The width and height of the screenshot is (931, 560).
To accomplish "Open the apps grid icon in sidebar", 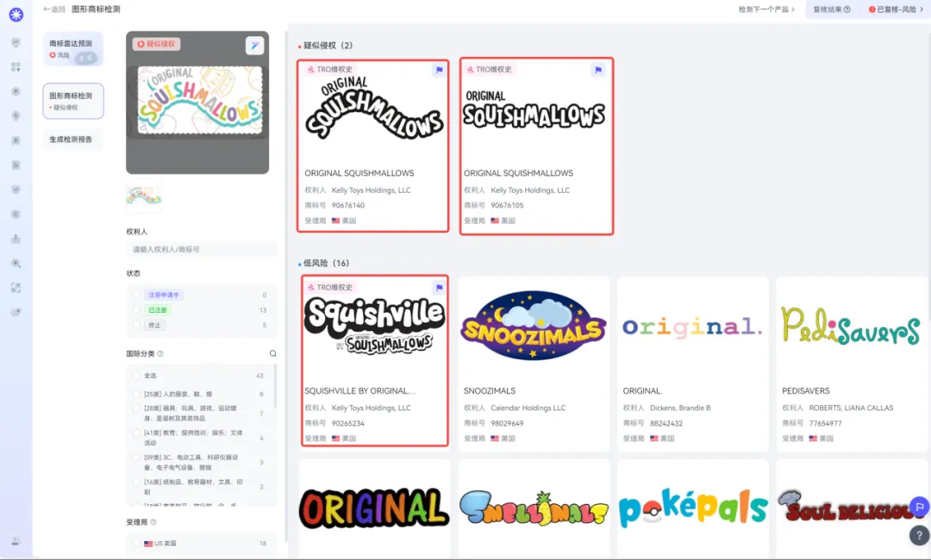I will click(x=16, y=67).
